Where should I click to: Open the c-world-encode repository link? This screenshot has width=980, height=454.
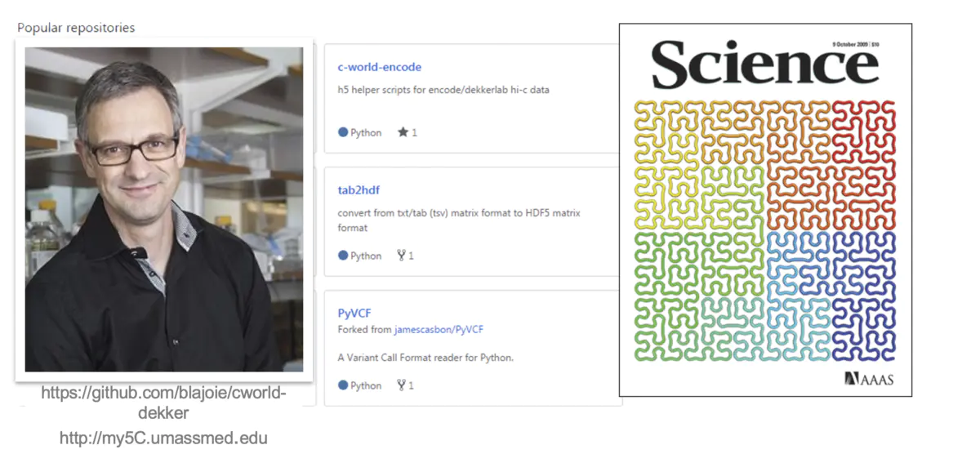[x=379, y=67]
